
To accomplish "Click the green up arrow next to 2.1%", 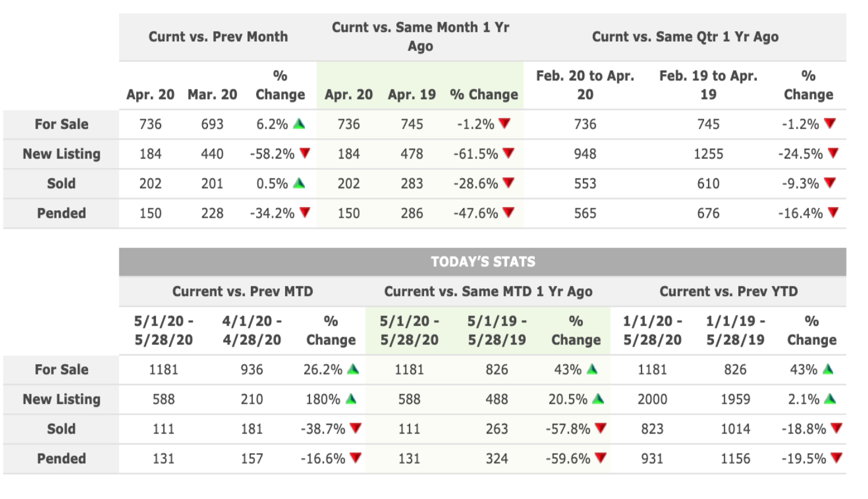I will (830, 398).
